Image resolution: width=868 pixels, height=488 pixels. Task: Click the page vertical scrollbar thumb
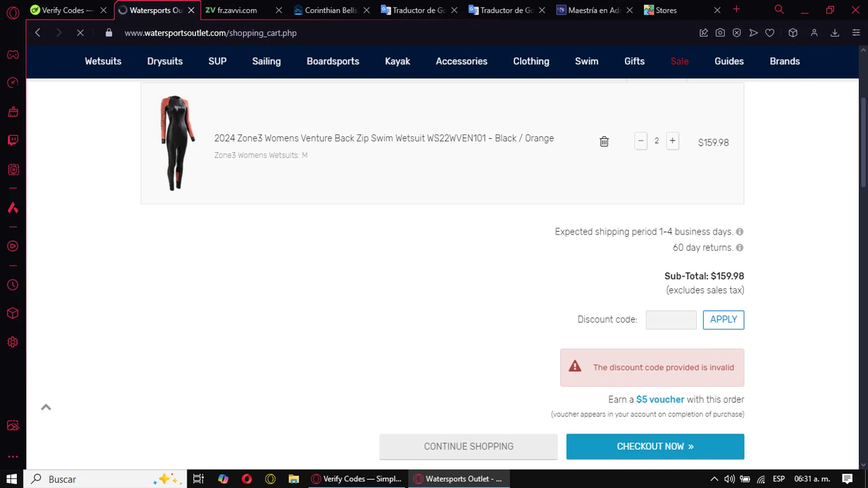pyautogui.click(x=863, y=142)
